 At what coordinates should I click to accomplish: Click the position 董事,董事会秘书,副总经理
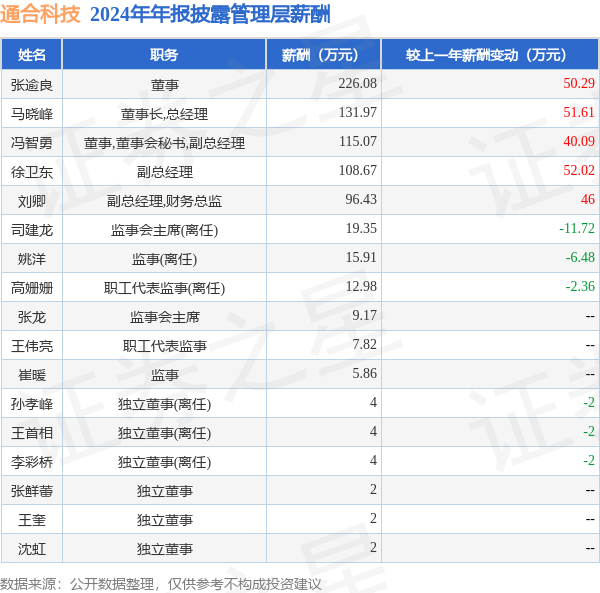tap(164, 143)
